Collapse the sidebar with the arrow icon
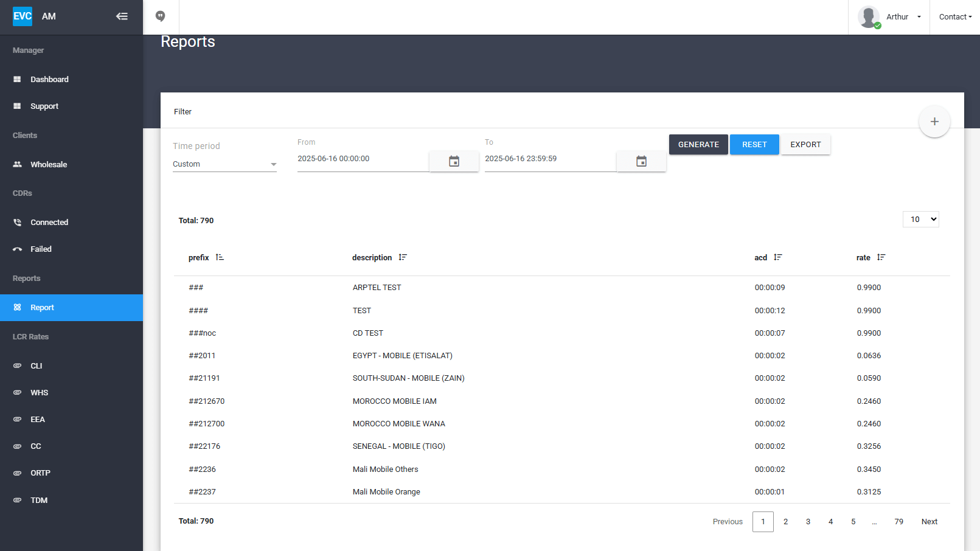Viewport: 980px width, 551px height. tap(122, 16)
